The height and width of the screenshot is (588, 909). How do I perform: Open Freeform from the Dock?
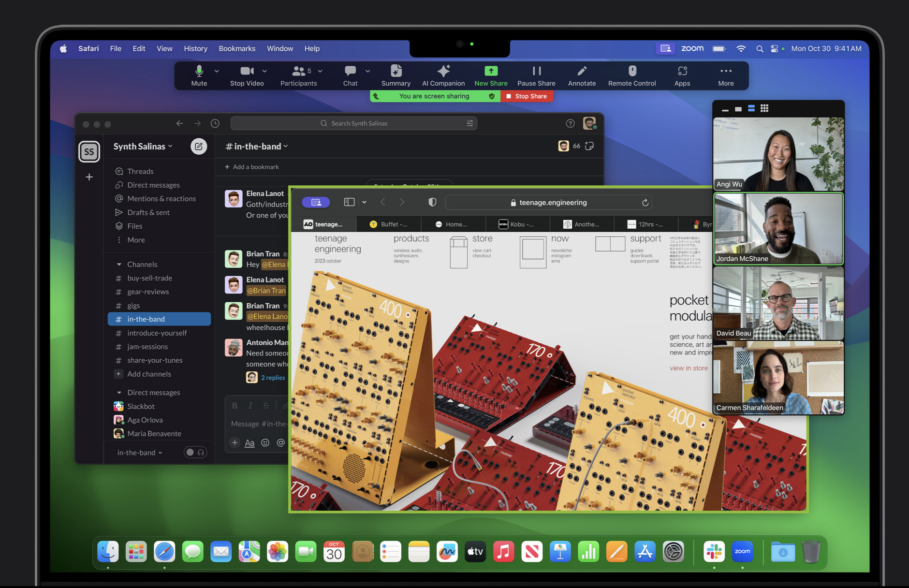[447, 552]
